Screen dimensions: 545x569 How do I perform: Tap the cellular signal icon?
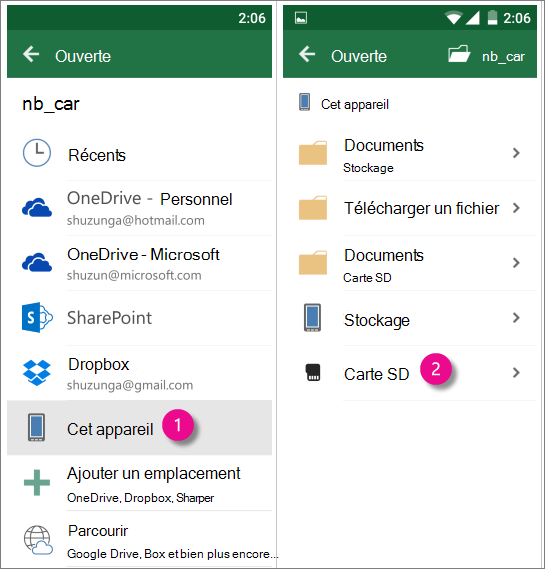point(472,17)
